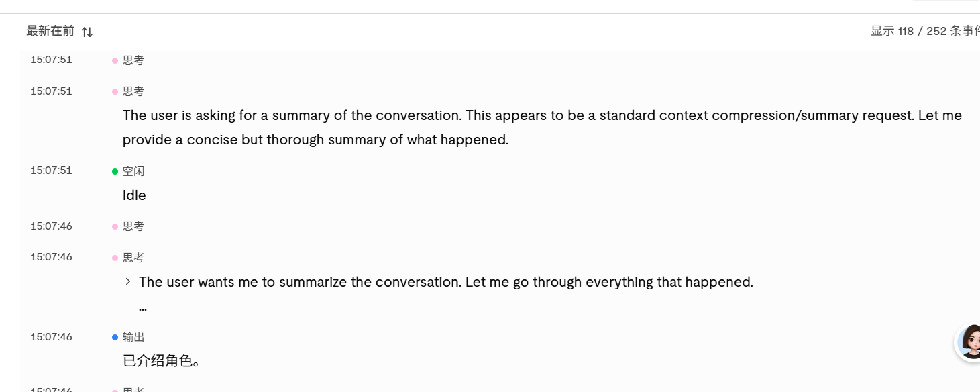The width and height of the screenshot is (980, 392).
Task: Click the sort order arrows icon
Action: (87, 32)
